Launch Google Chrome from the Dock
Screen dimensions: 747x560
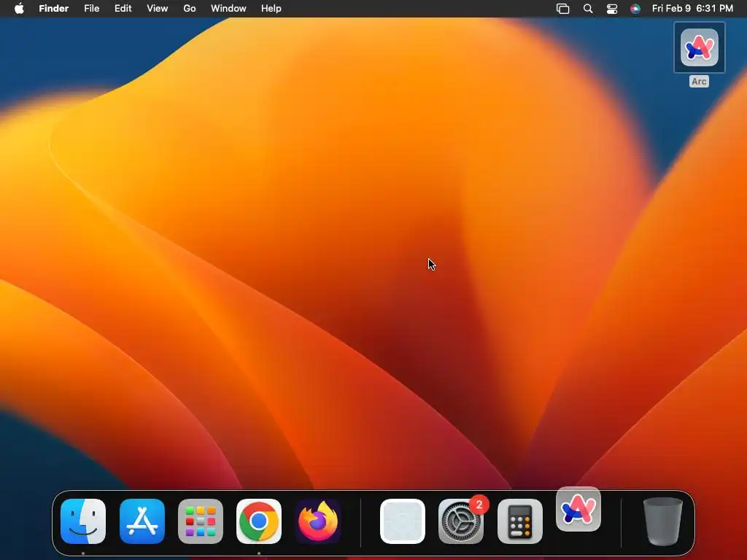[259, 521]
